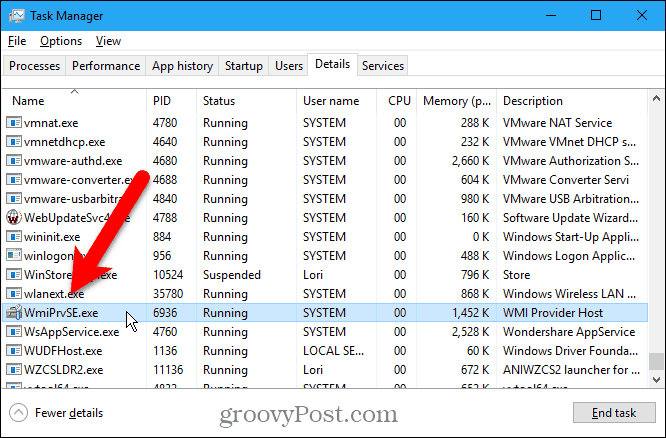Select the WmiPrvSE.exe process name
The width and height of the screenshot is (666, 438).
[61, 313]
